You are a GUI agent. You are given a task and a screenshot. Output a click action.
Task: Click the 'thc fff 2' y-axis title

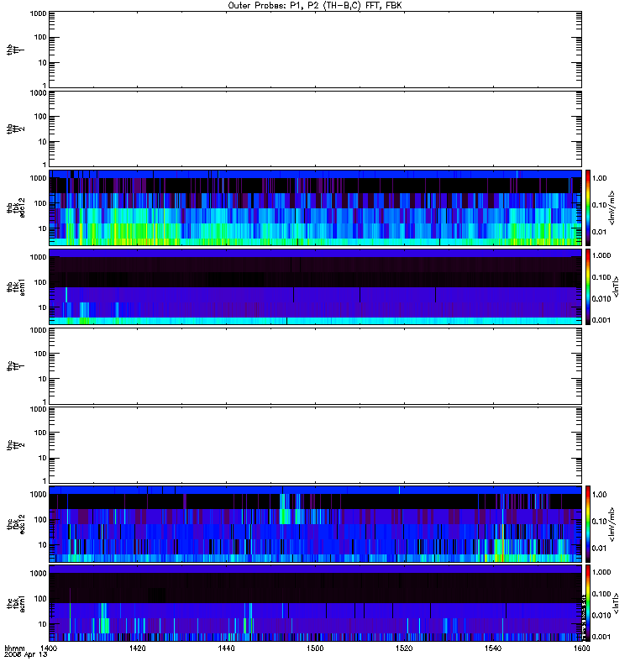(x=16, y=445)
